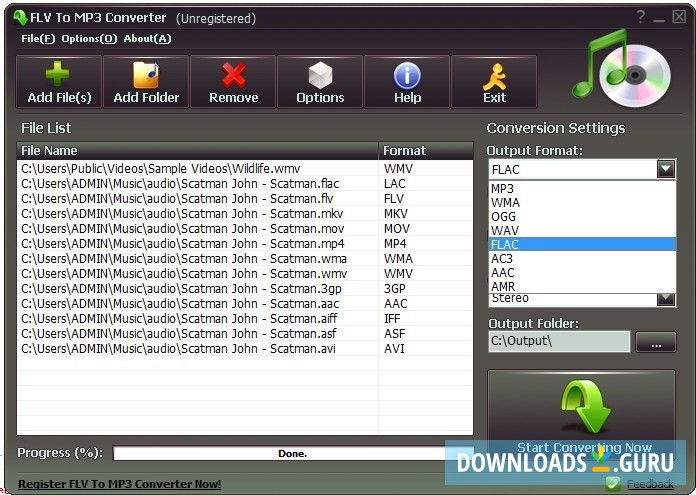Open the About(A) menu
696x495 pixels.
click(x=147, y=39)
